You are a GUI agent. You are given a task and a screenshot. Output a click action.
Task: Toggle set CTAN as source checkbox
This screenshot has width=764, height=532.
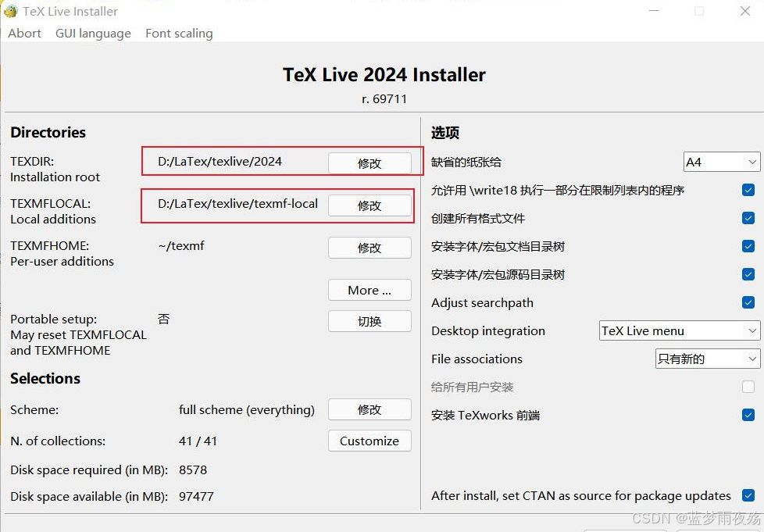point(748,495)
